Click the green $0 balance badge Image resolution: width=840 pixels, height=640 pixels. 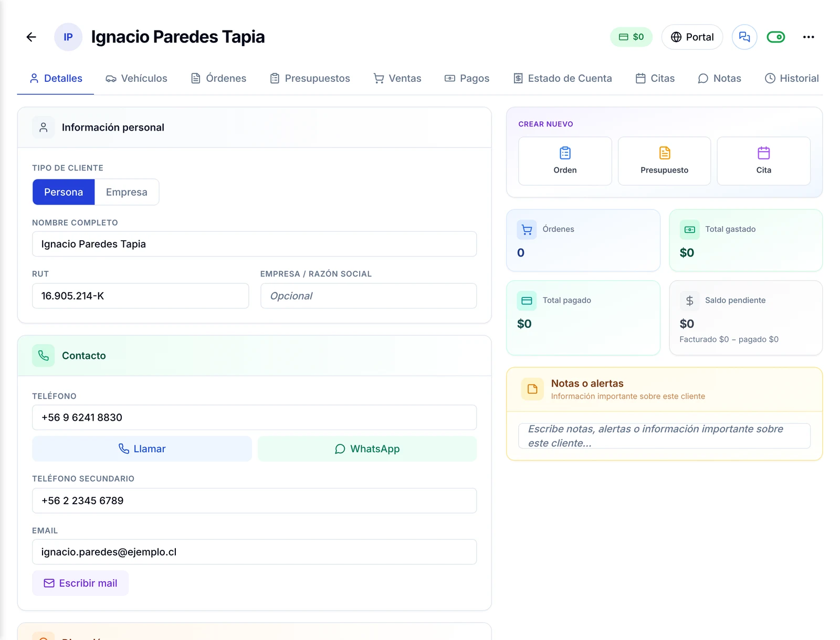click(631, 37)
